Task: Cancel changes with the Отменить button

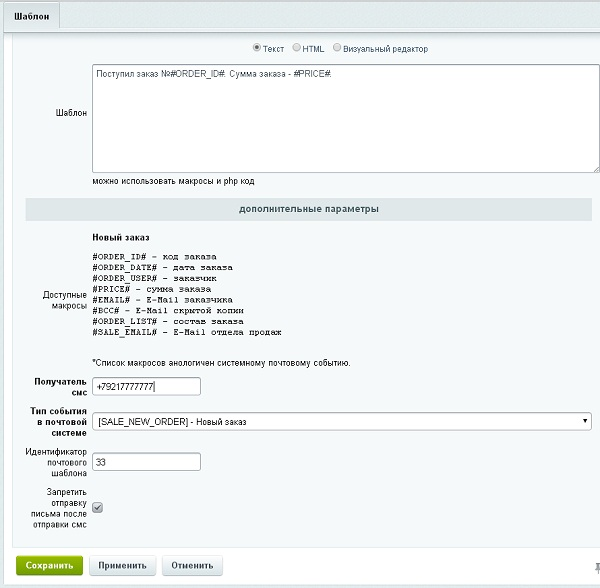Action: [192, 565]
